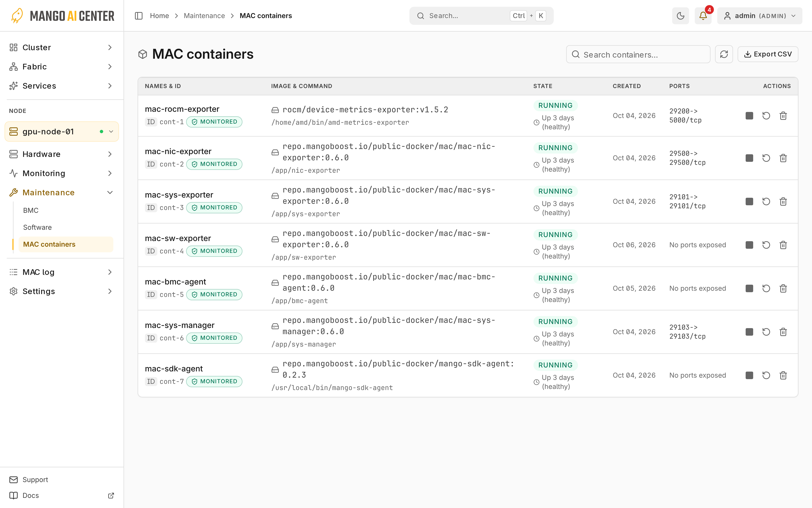Expand the Settings section
Image resolution: width=812 pixels, height=508 pixels.
(62, 291)
